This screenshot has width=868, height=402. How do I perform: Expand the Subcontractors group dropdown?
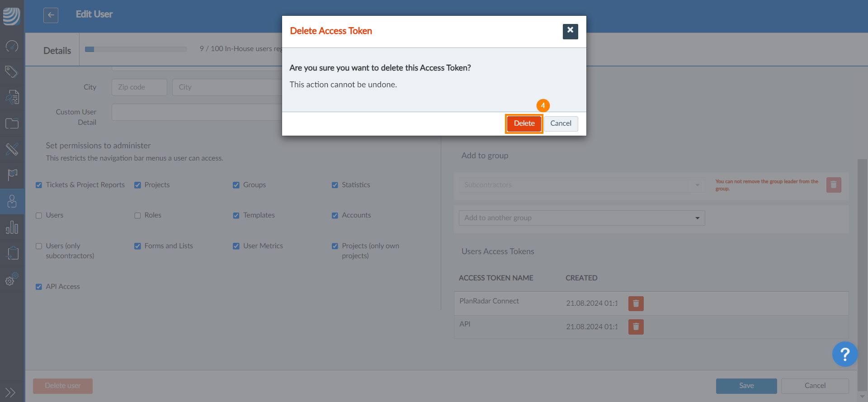coord(581,185)
